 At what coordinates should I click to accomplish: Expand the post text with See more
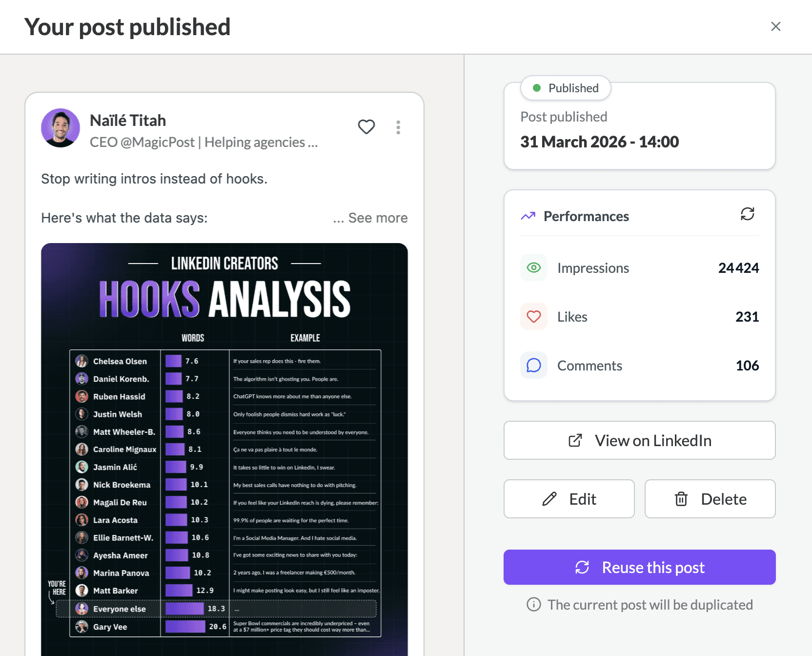[378, 218]
